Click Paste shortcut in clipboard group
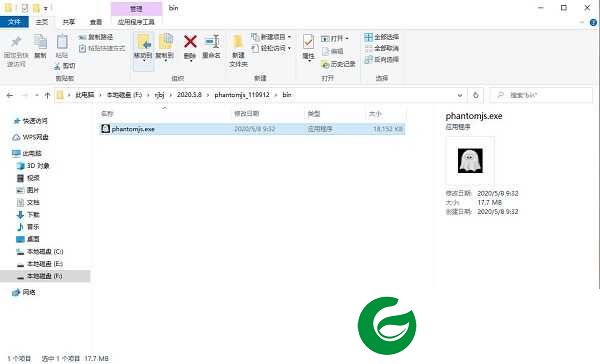 point(102,48)
